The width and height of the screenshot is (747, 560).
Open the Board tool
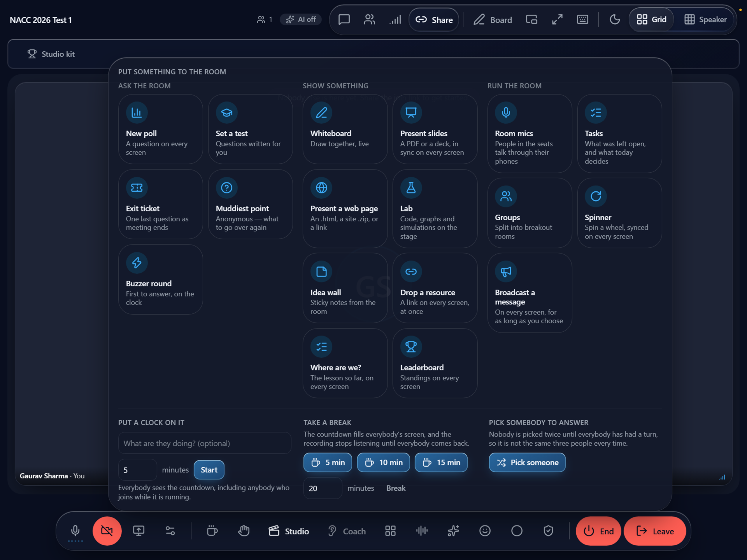[x=493, y=20]
